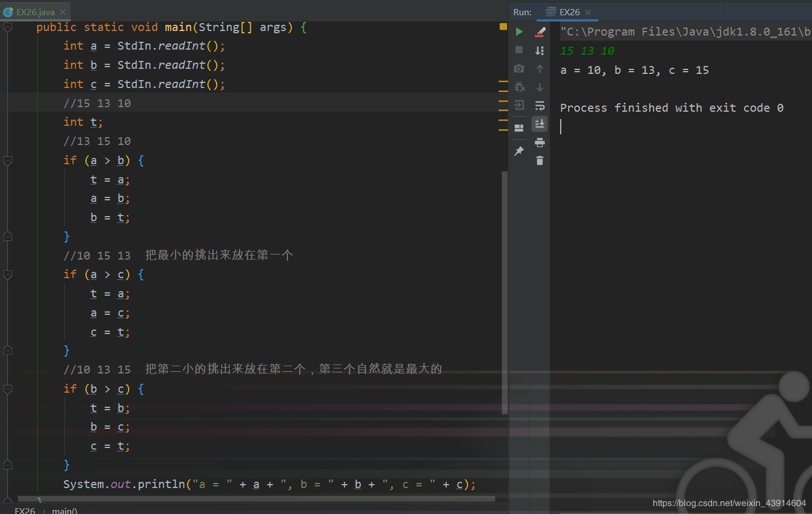Screen dimensions: 812x514
Task: Click the red eraser icon in the Run toolbar
Action: point(540,32)
